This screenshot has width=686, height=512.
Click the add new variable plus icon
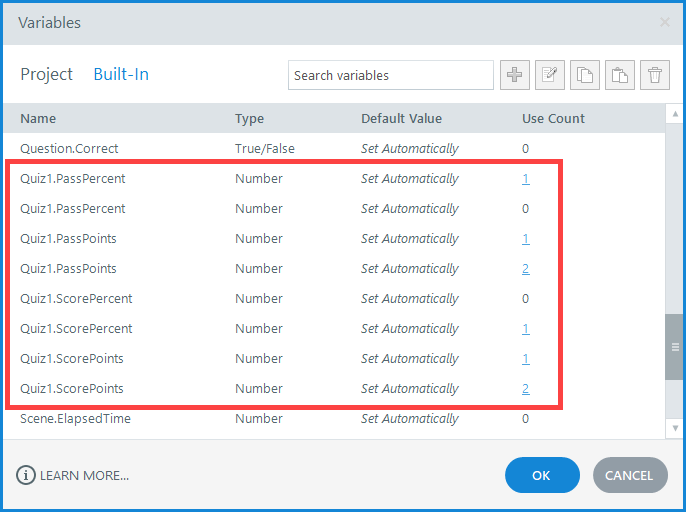515,75
